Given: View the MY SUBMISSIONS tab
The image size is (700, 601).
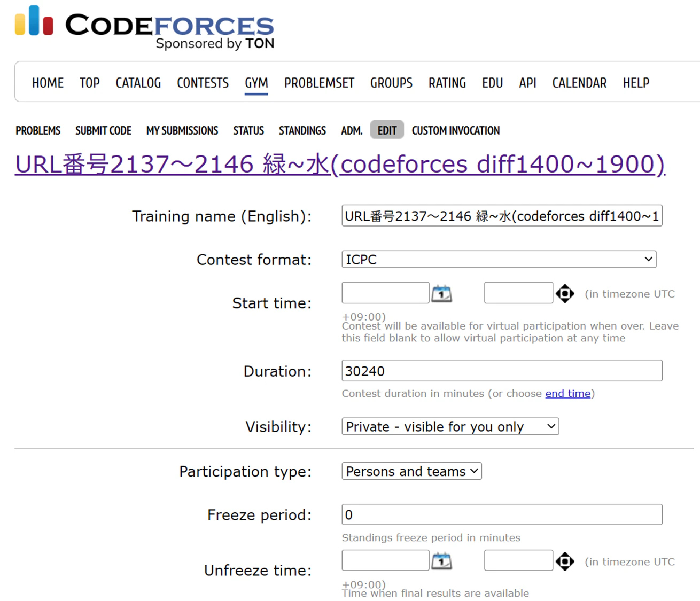Looking at the screenshot, I should pos(182,130).
